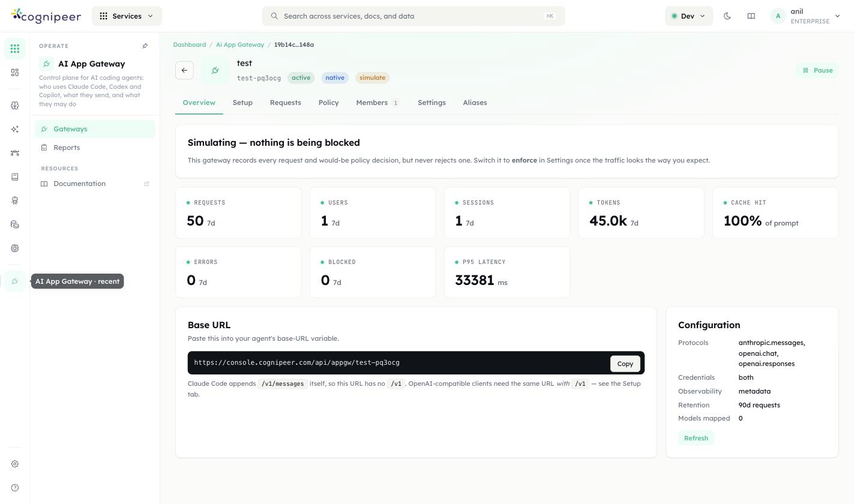Open the help question mark icon
Screen dimensions: 854x504
15,488
